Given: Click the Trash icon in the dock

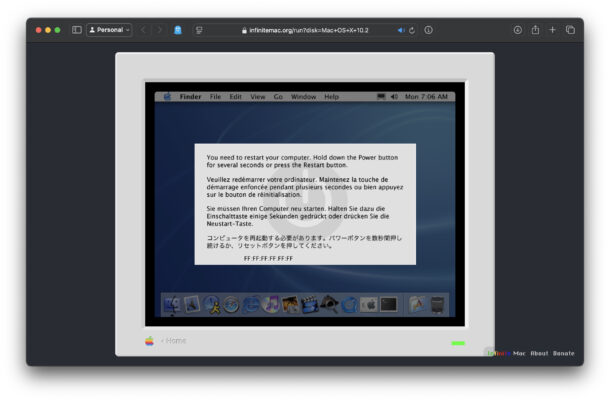Looking at the screenshot, I should [x=438, y=304].
